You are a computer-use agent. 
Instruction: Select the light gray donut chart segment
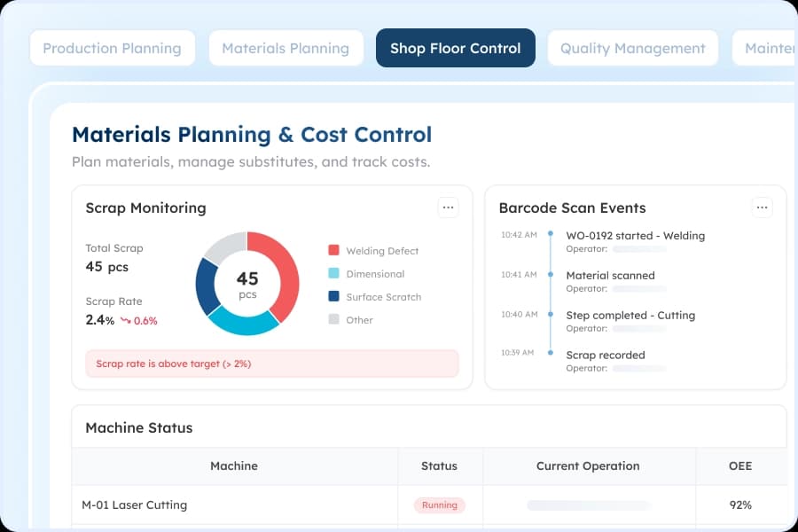pyautogui.click(x=227, y=245)
